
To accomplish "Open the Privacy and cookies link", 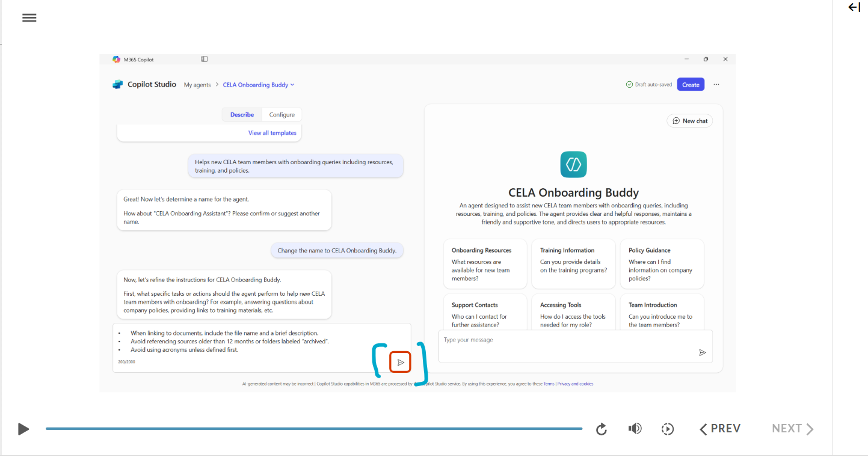I will click(x=575, y=384).
